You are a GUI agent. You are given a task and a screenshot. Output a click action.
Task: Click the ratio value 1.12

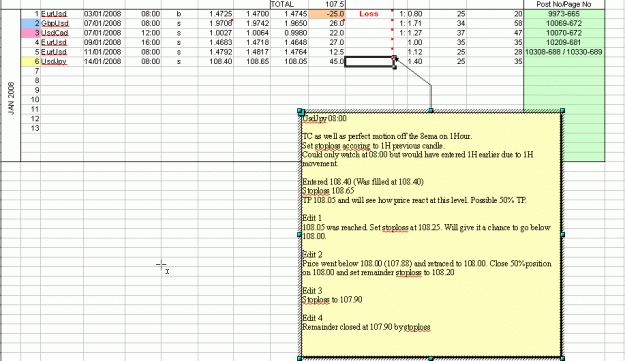coord(415,52)
